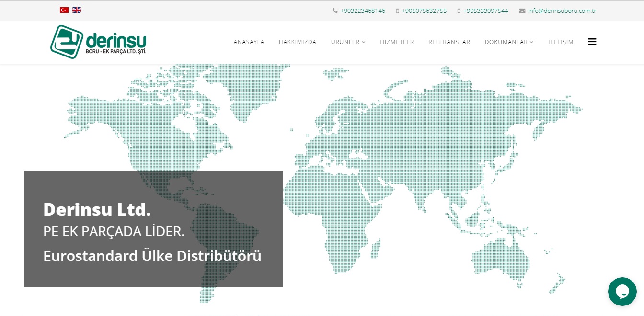
Task: Switch language via the UK flag icon
Action: click(x=77, y=10)
